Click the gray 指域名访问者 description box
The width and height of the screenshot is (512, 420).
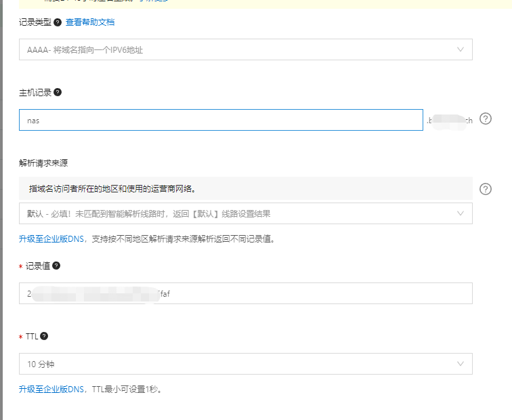(245, 188)
